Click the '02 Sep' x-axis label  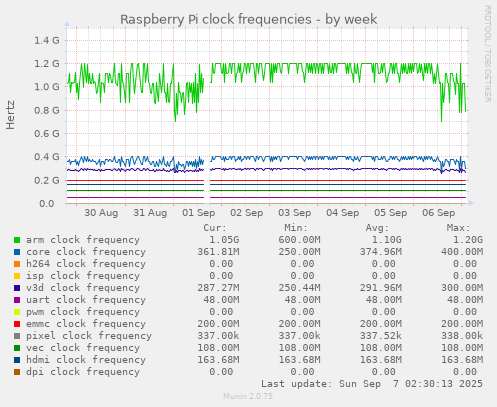tap(247, 213)
